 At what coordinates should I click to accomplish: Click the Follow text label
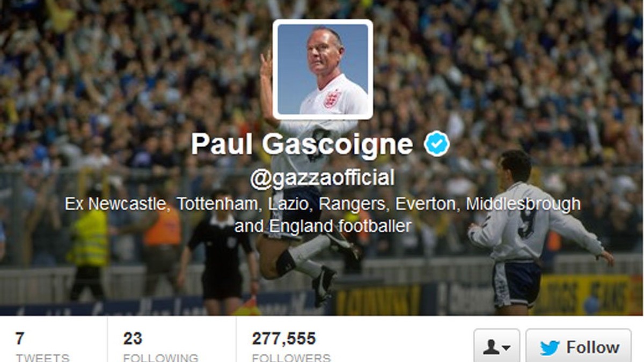[x=592, y=348]
